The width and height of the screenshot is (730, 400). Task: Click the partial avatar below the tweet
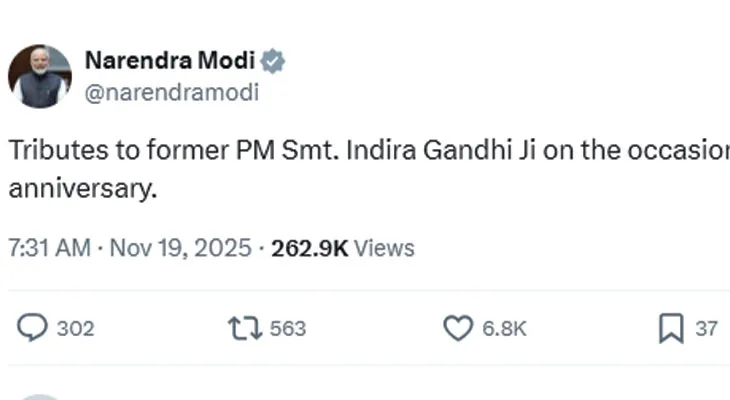[40, 396]
